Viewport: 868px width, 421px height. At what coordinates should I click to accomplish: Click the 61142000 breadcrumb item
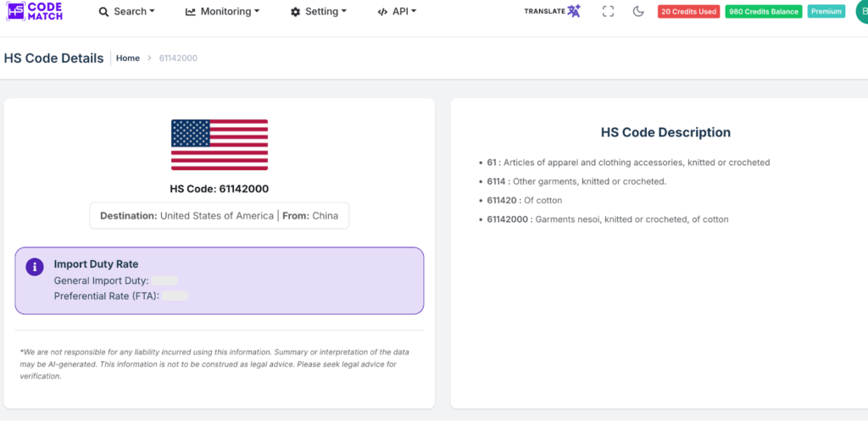(179, 58)
